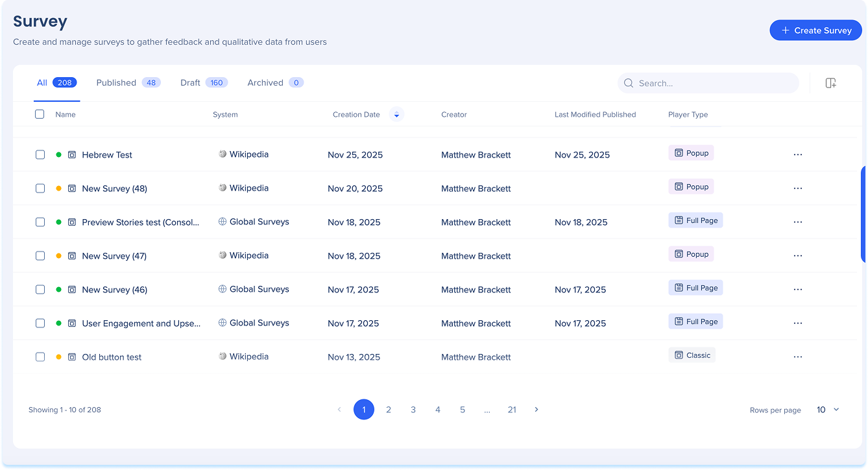Switch to the Draft tab
Viewport: 868px width, 470px height.
203,83
